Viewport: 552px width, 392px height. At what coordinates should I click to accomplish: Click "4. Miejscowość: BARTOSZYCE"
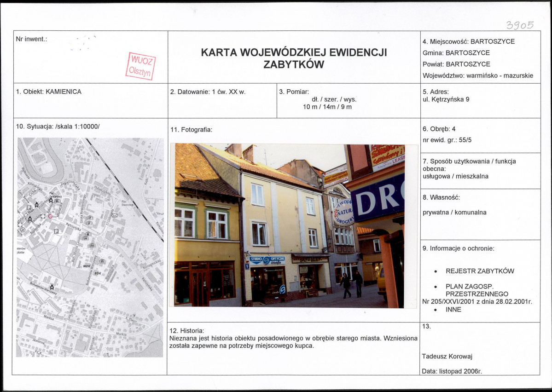click(x=469, y=41)
